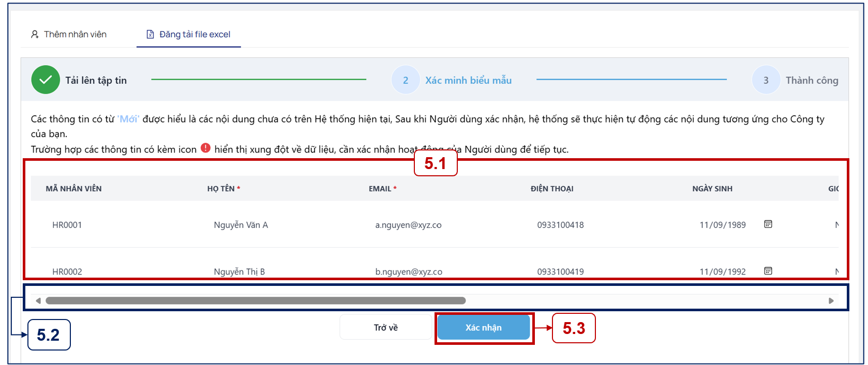This screenshot has height=365, width=868.
Task: Click the red warning conflict icon
Action: tap(205, 148)
